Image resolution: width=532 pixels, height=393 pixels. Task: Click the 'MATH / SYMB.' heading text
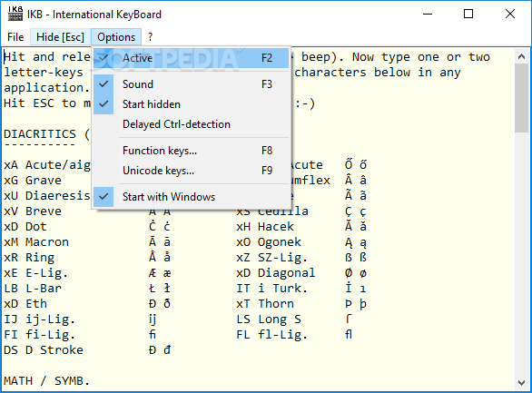(x=47, y=381)
